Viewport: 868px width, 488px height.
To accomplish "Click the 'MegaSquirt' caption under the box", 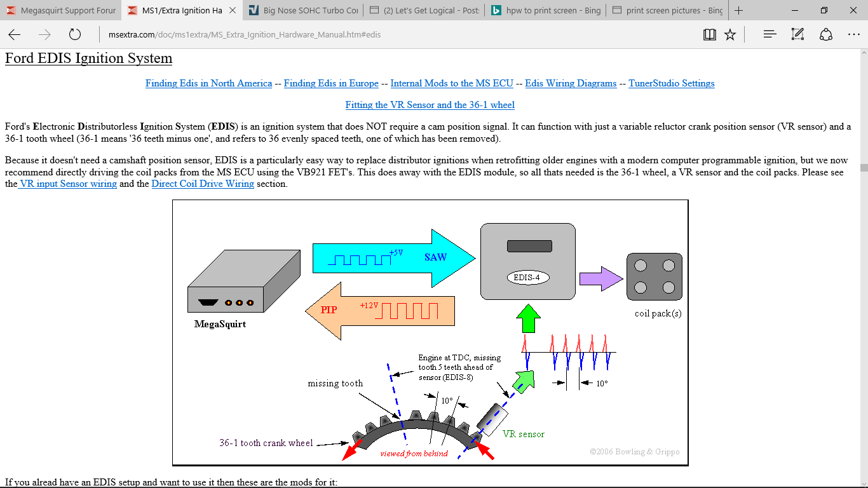I will pyautogui.click(x=220, y=324).
